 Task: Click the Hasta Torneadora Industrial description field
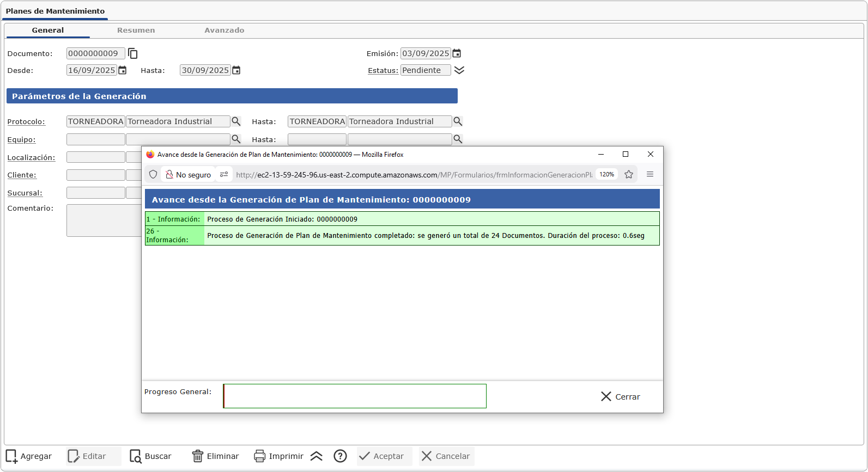(x=400, y=121)
